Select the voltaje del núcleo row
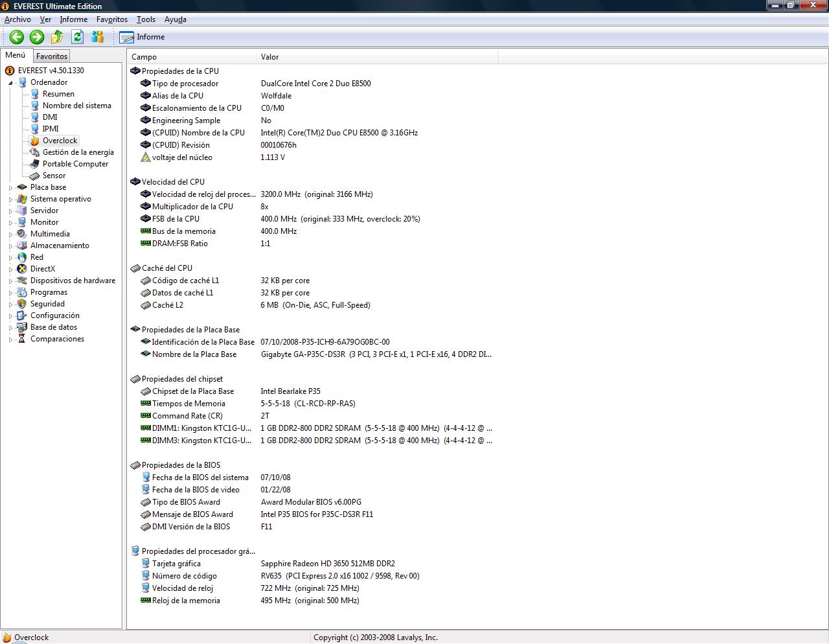The width and height of the screenshot is (829, 644). coord(182,157)
